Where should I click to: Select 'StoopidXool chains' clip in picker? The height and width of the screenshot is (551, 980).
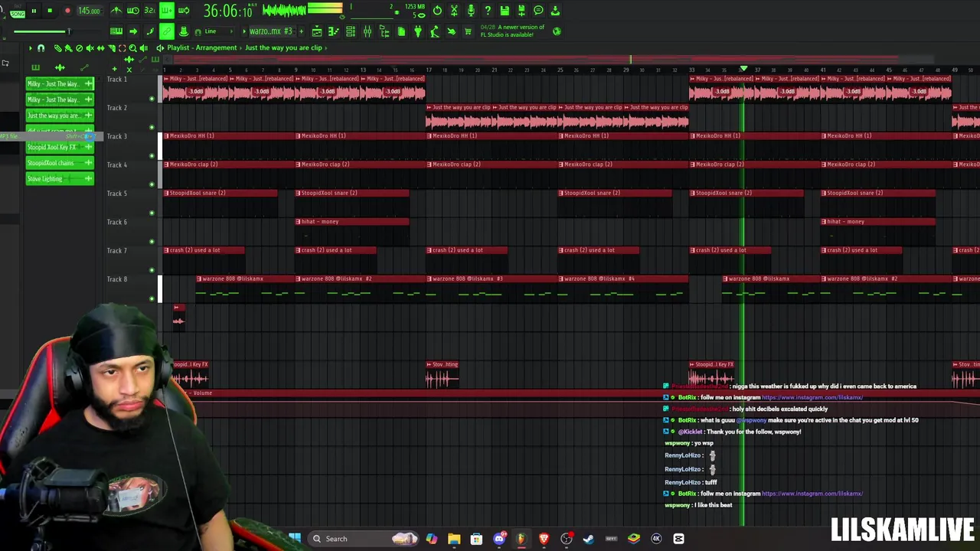point(60,163)
